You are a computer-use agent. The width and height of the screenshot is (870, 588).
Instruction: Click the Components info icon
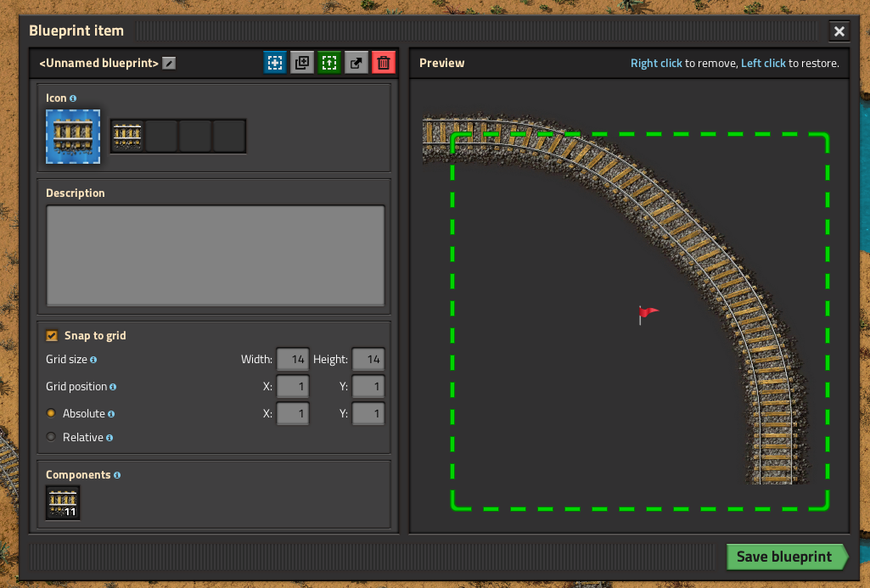[x=117, y=475]
